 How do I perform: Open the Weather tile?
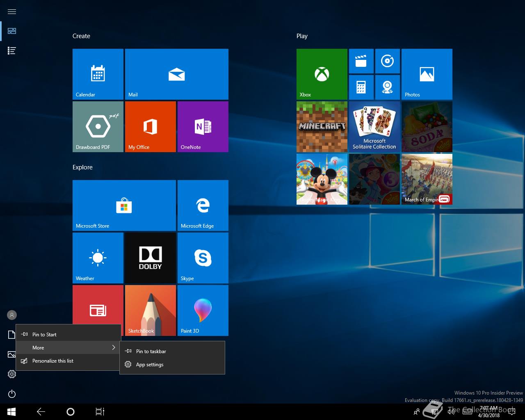pos(98,258)
